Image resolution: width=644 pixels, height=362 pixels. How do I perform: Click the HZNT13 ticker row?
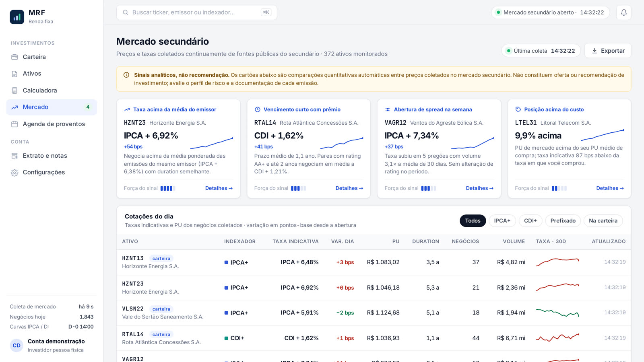pyautogui.click(x=374, y=262)
